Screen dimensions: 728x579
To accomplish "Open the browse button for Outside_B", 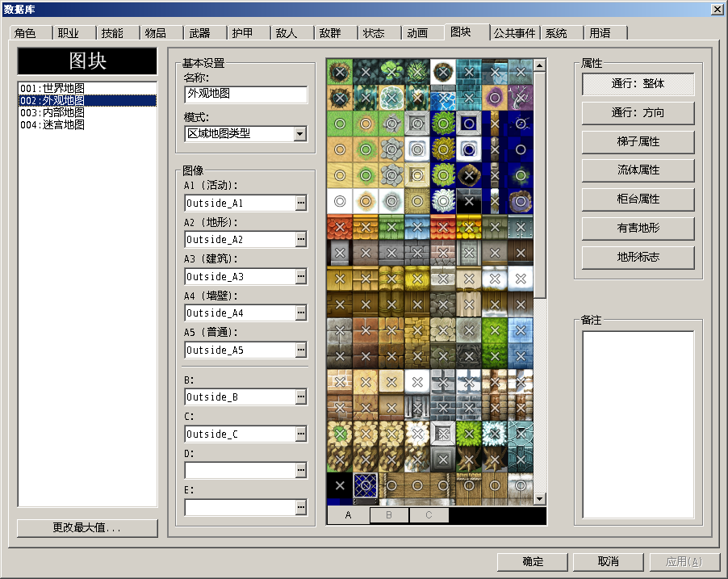I will click(301, 396).
